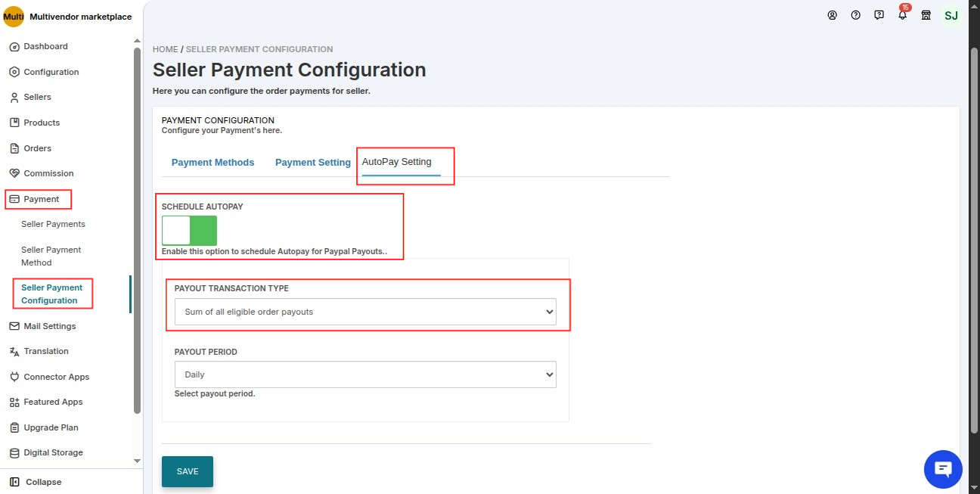Click the Collapse sidebar icon
This screenshot has height=494, width=980.
(14, 482)
